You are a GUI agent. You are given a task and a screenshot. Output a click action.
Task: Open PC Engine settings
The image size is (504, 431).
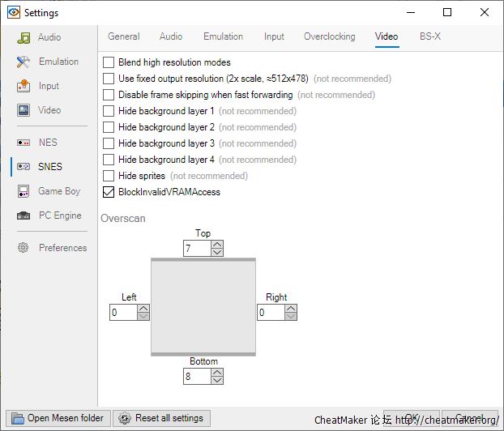click(x=59, y=215)
